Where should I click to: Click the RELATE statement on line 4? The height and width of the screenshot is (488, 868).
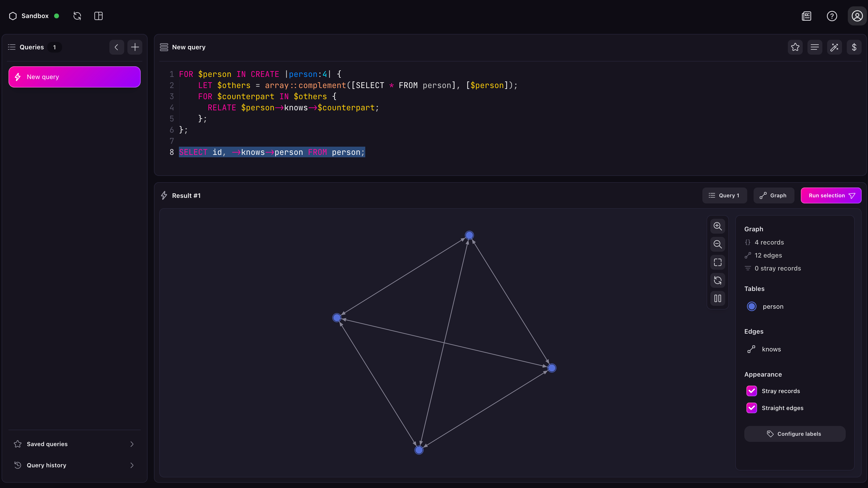pos(293,108)
